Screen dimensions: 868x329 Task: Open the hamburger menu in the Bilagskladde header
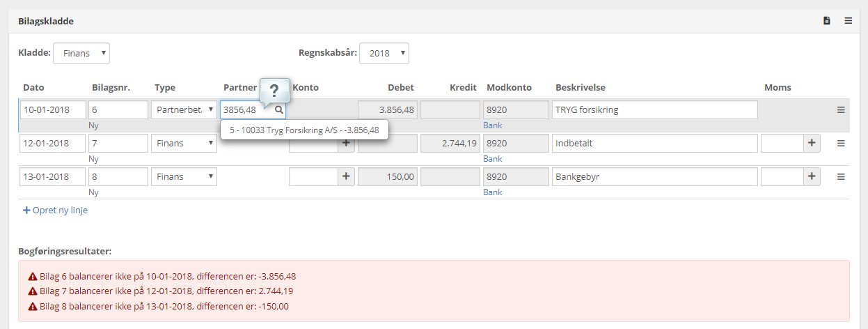coord(849,21)
